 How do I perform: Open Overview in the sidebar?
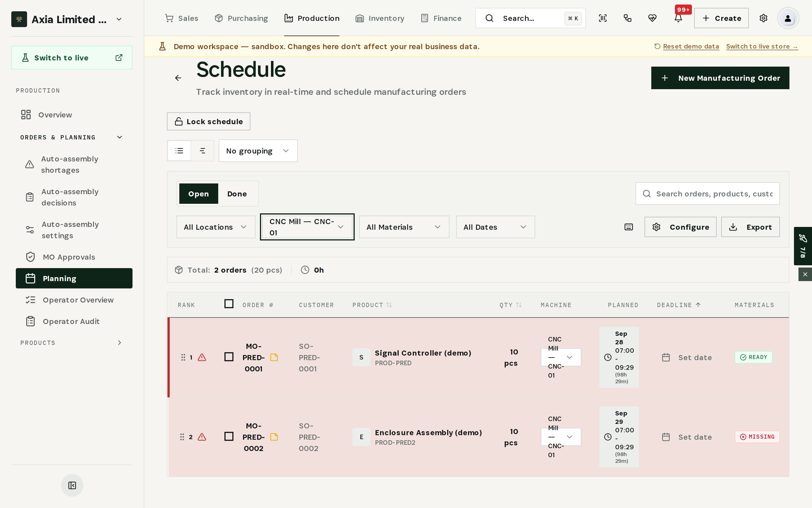tap(74, 115)
